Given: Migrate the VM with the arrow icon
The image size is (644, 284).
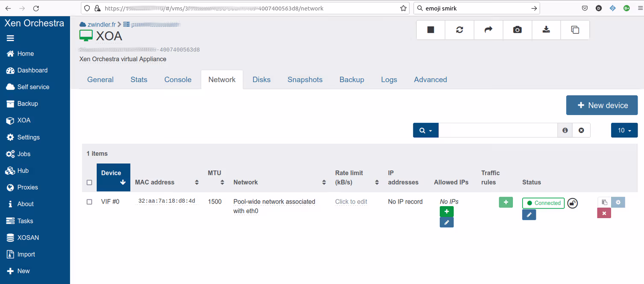Looking at the screenshot, I should pos(488,30).
